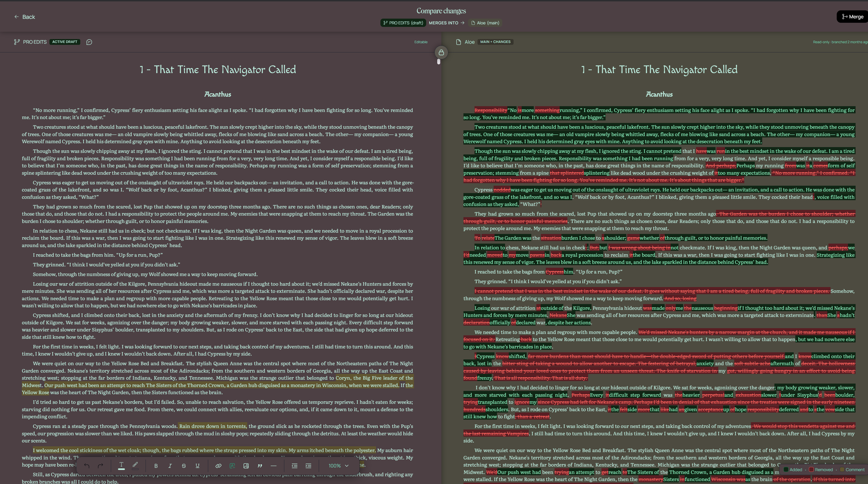Toggle the scroll sync lock icon

click(441, 53)
